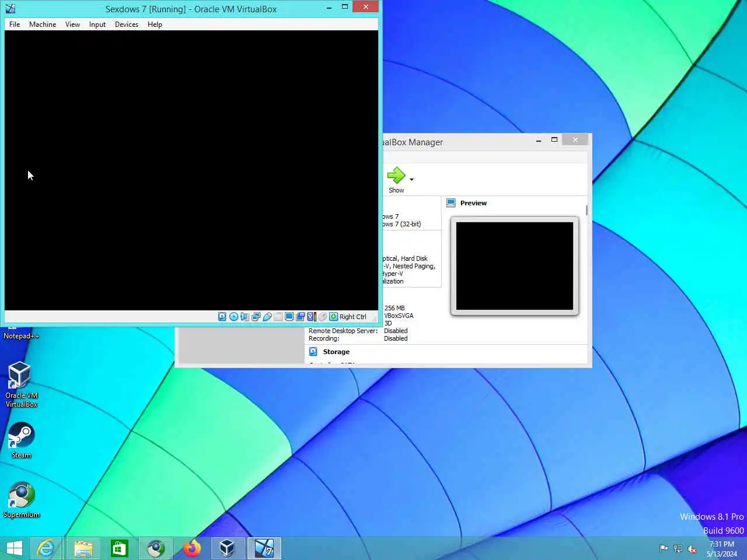Click the muted volume tray icon
The width and height of the screenshot is (747, 560).
[692, 548]
